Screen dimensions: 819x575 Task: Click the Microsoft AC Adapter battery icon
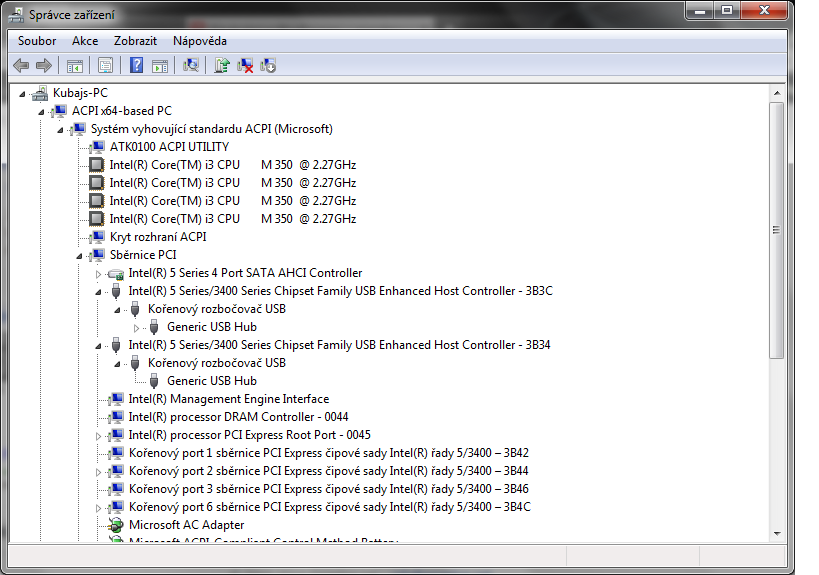(116, 525)
